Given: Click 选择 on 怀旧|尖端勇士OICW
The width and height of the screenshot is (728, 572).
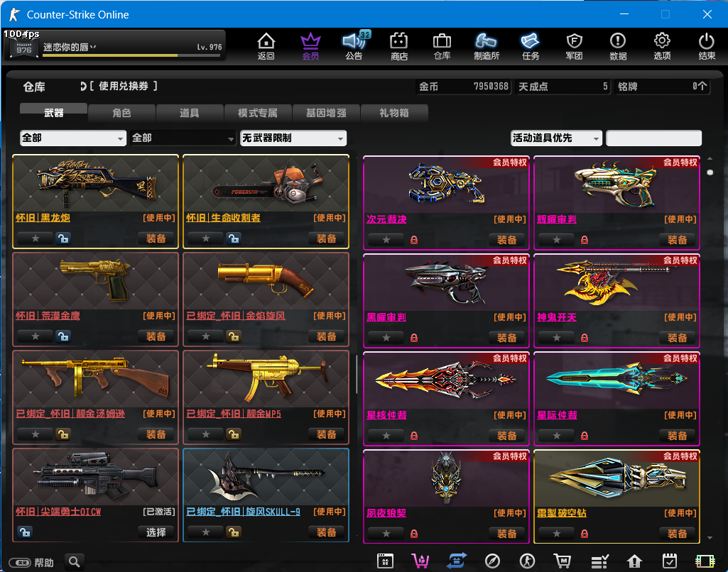Looking at the screenshot, I should click(x=156, y=532).
